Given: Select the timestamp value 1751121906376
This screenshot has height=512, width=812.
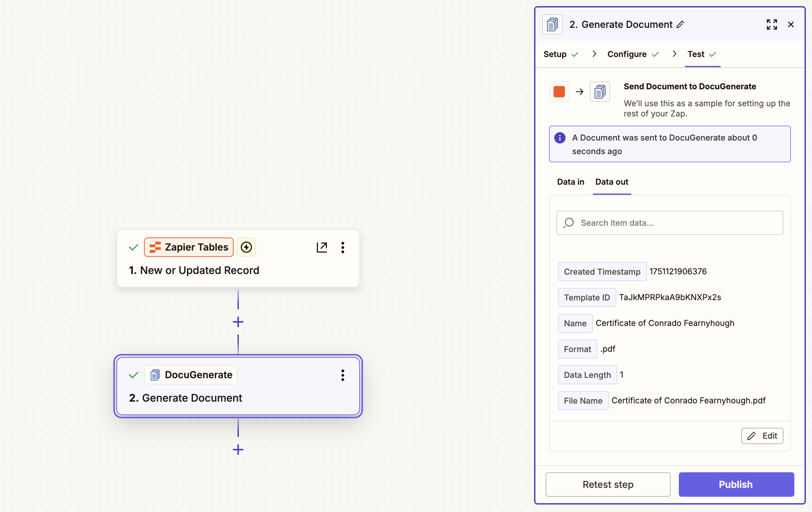Looking at the screenshot, I should tap(678, 271).
